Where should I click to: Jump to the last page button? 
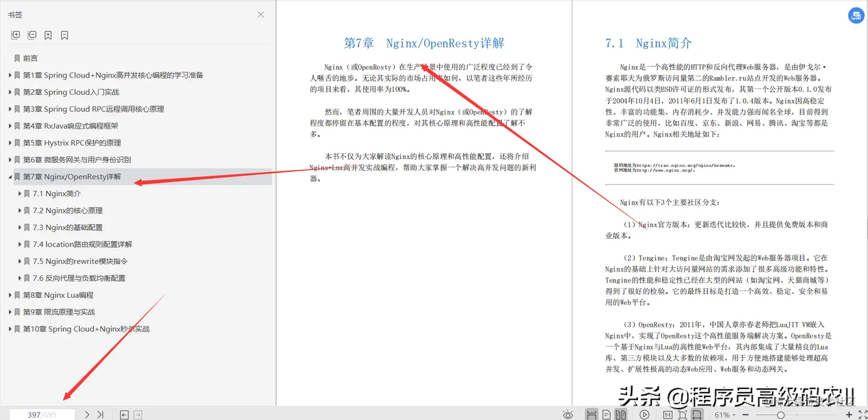coord(100,414)
